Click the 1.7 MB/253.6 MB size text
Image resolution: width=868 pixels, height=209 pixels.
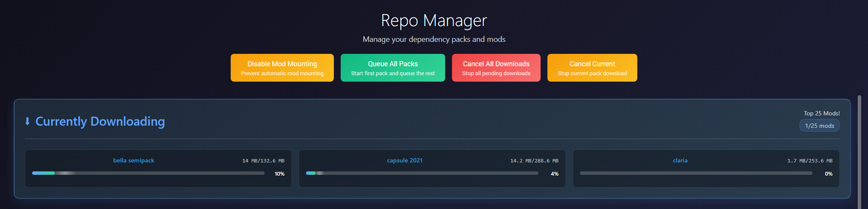click(x=810, y=161)
